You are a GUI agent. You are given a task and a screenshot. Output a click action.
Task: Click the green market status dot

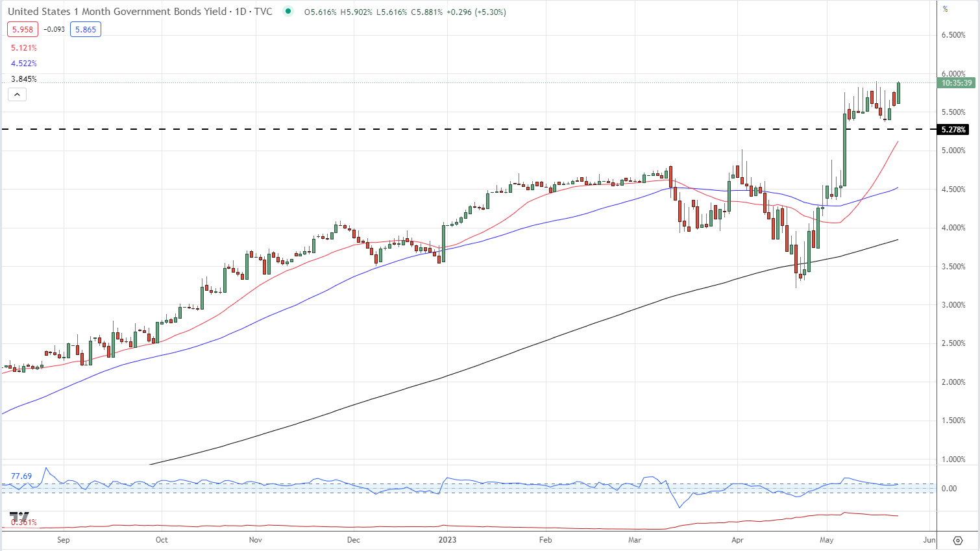point(288,11)
